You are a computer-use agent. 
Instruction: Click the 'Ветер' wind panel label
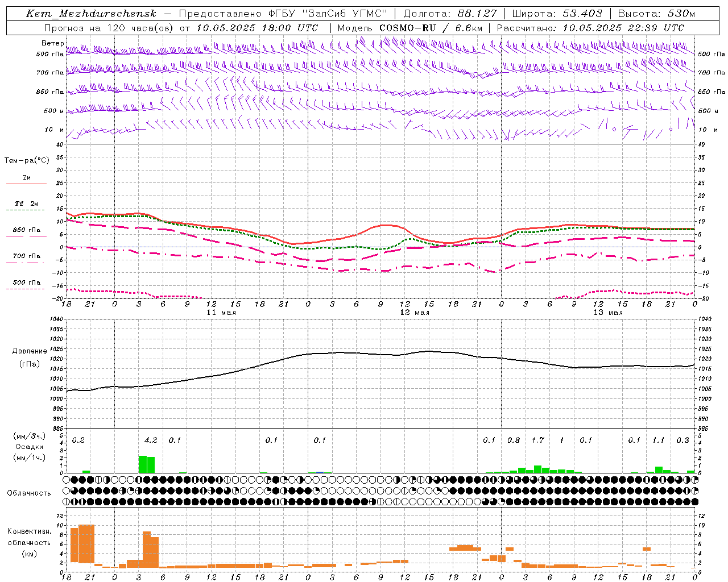click(52, 43)
